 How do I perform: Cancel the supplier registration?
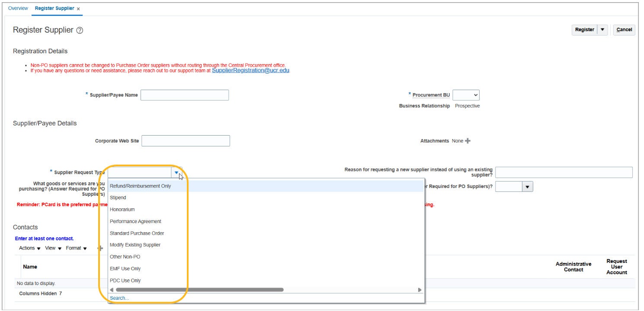click(624, 29)
